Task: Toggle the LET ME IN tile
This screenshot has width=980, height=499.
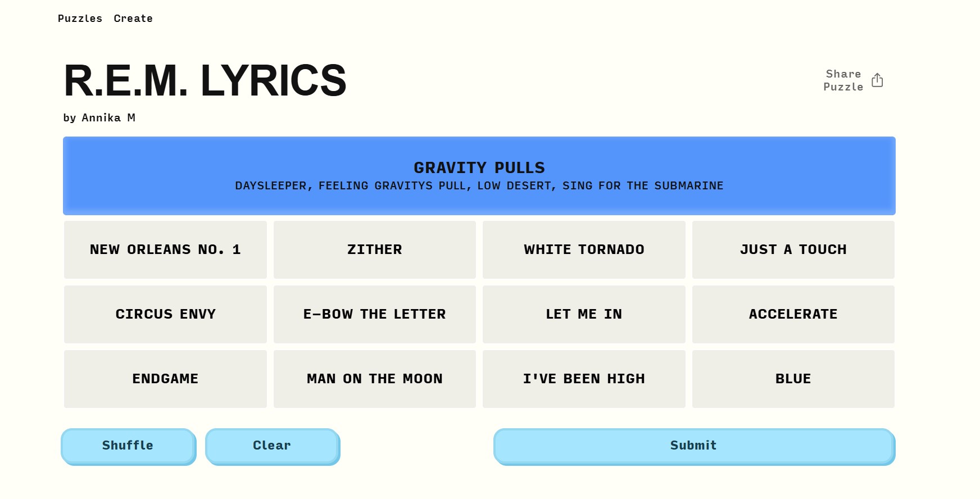Action: point(584,314)
